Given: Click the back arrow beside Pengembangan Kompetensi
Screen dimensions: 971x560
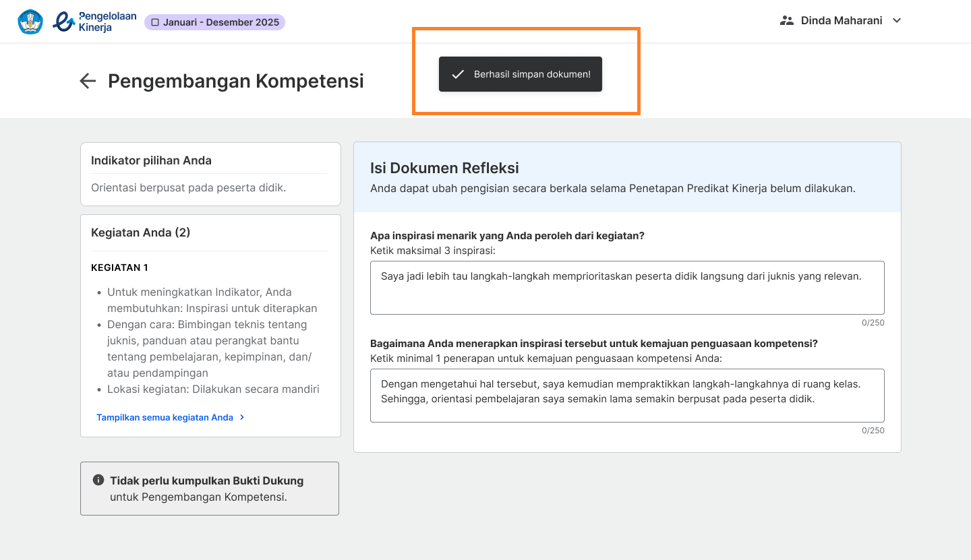Looking at the screenshot, I should click(88, 81).
